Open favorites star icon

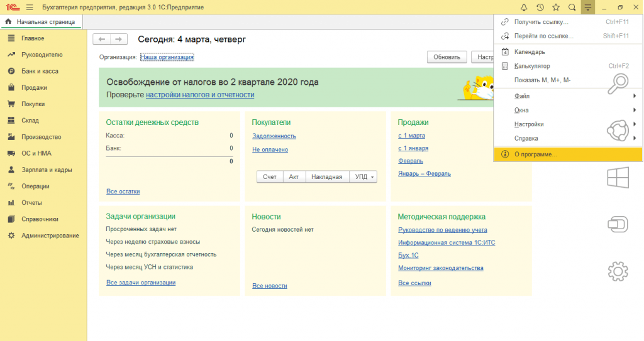[556, 7]
